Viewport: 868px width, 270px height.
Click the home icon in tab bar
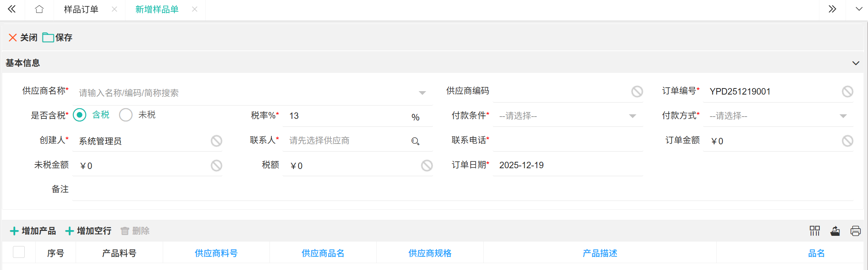click(39, 9)
